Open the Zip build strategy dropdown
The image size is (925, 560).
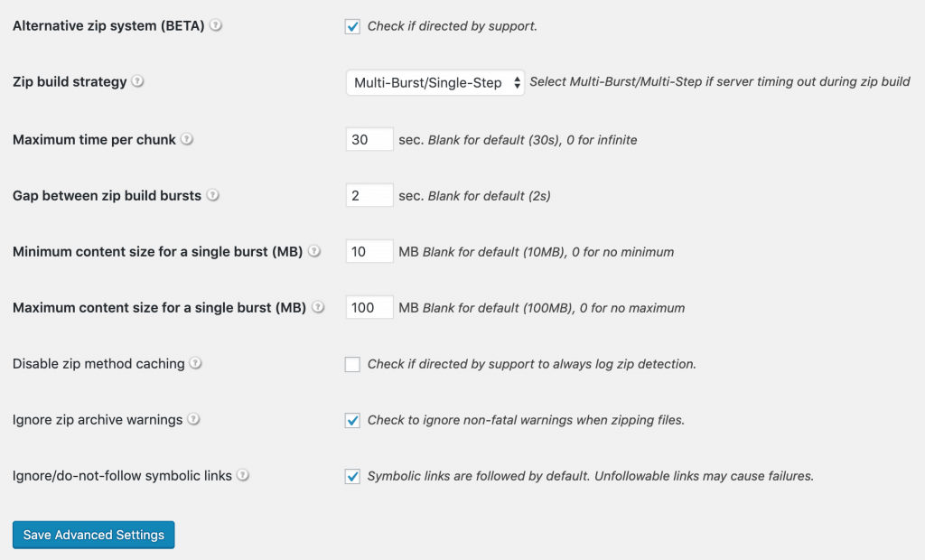tap(434, 82)
